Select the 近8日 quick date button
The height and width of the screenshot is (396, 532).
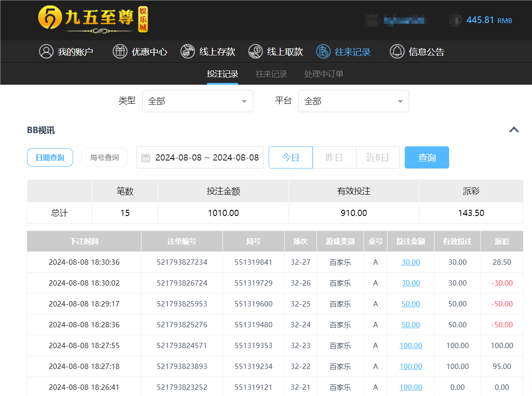click(377, 157)
